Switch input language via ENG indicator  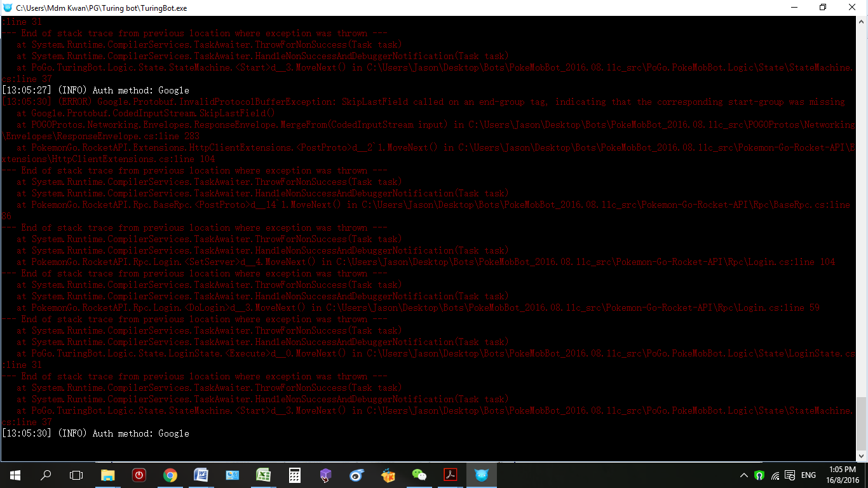coord(808,475)
